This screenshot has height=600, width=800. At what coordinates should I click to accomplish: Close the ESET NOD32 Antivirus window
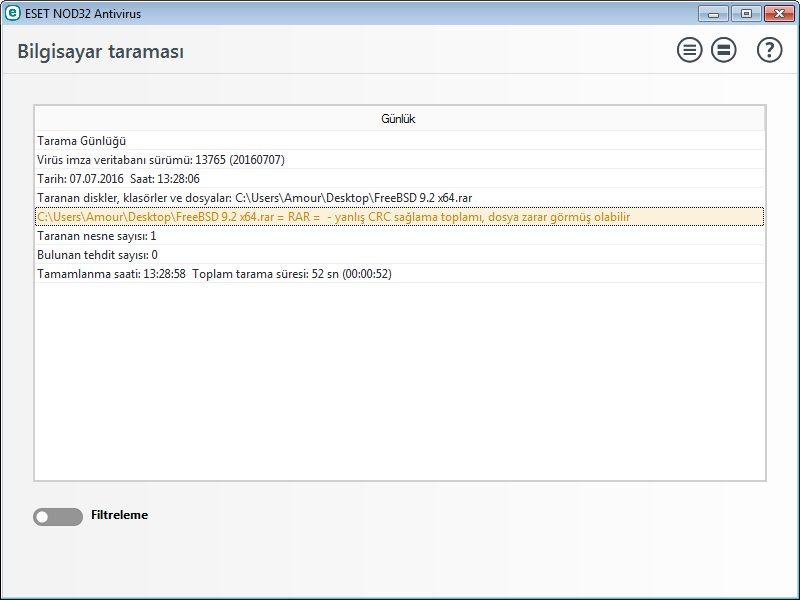coord(779,14)
